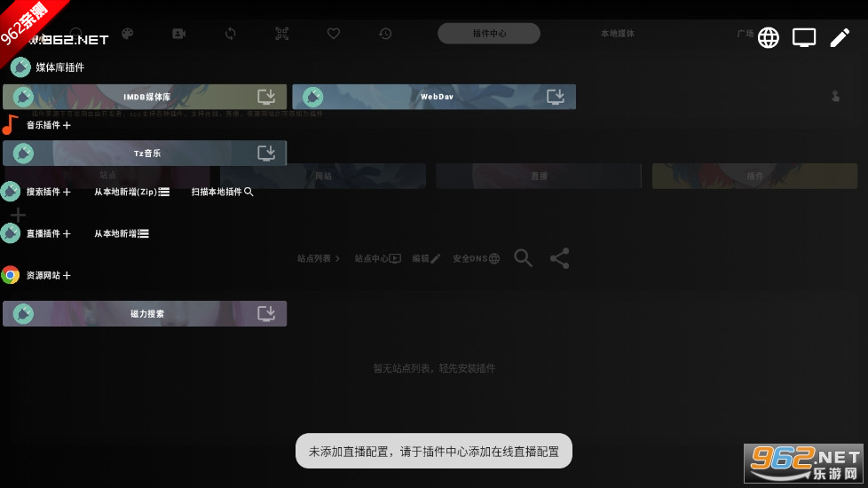868x488 pixels.
Task: Click the video camera icon
Action: tap(178, 34)
